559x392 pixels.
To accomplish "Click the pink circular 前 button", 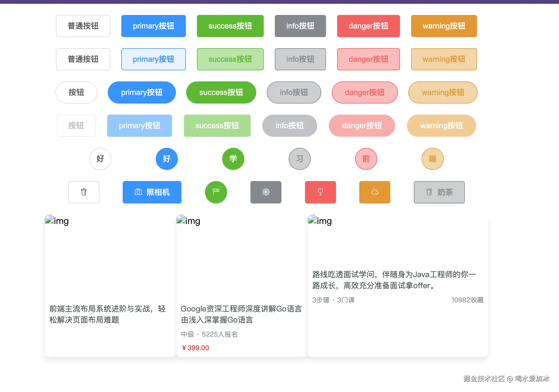I will click(366, 159).
